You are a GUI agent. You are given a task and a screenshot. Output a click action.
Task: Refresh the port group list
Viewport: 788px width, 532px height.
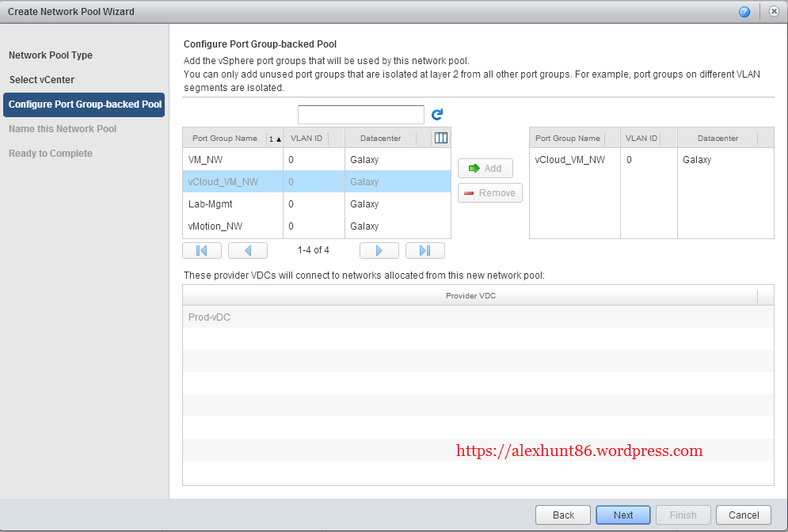pos(437,115)
